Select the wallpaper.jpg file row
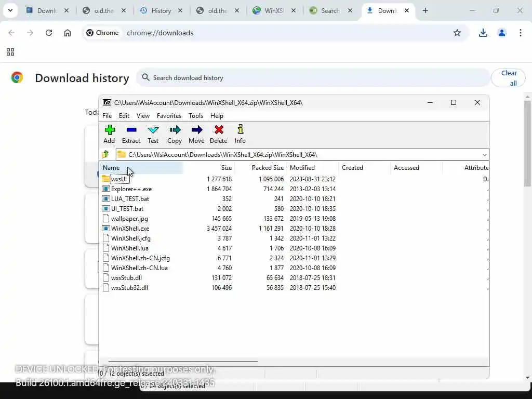This screenshot has width=532, height=399. [294, 219]
